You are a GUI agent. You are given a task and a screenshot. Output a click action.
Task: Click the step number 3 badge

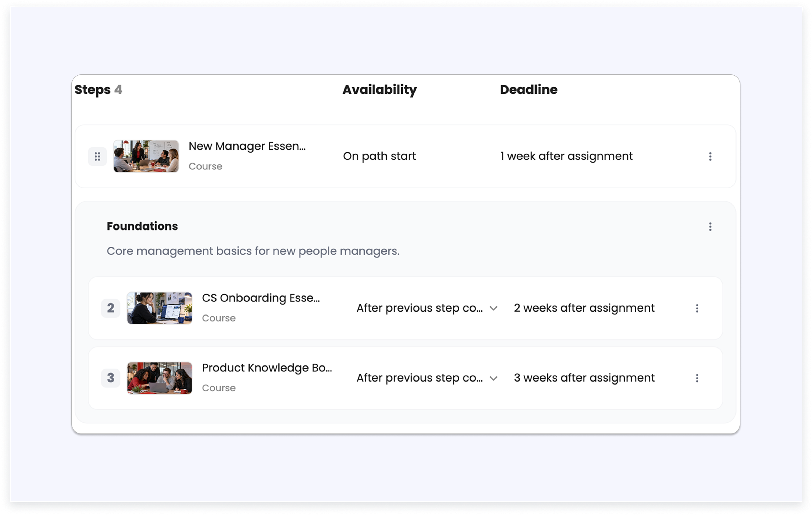111,378
